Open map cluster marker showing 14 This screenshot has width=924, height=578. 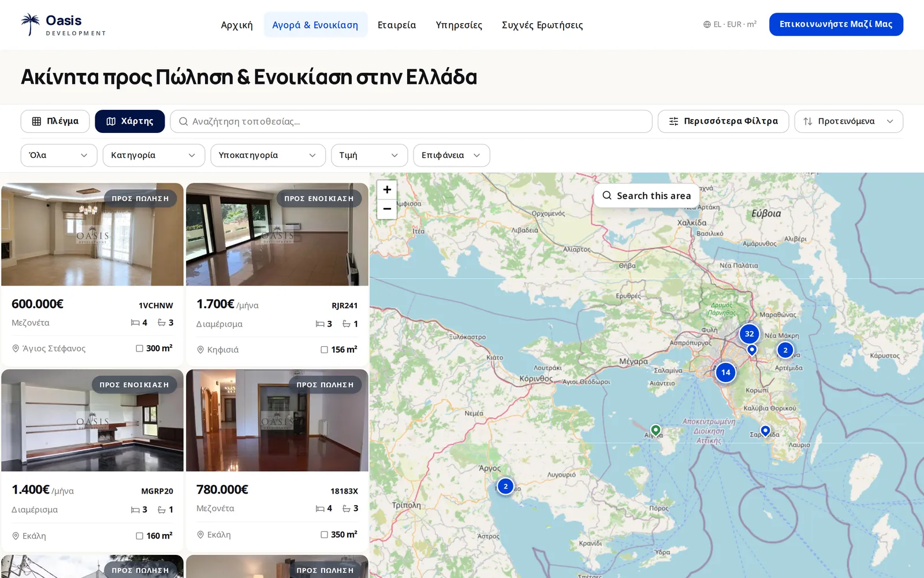[725, 372]
